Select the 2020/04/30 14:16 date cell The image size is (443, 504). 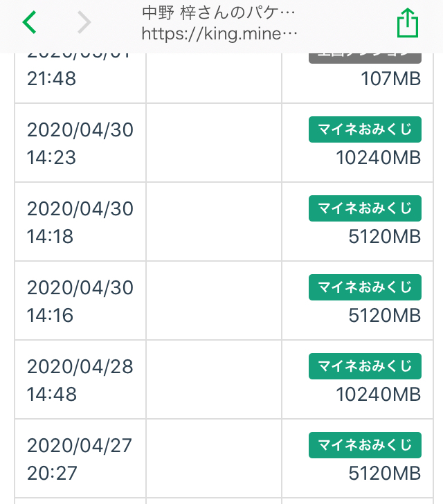(80, 301)
